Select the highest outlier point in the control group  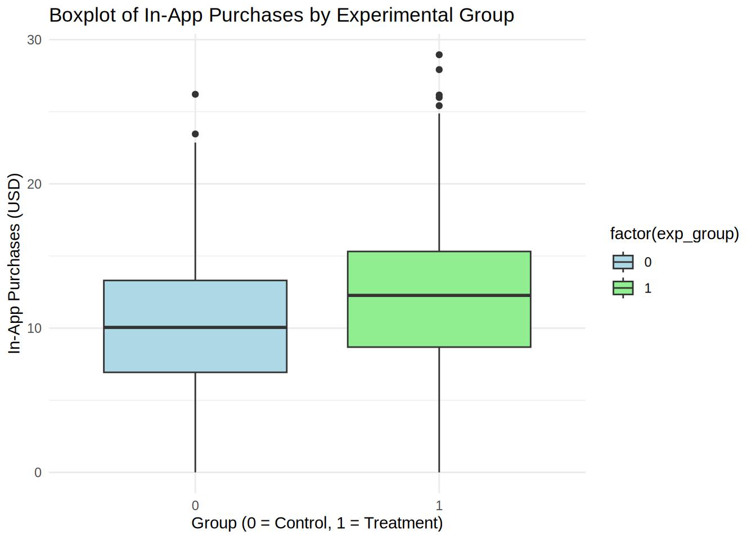(195, 94)
